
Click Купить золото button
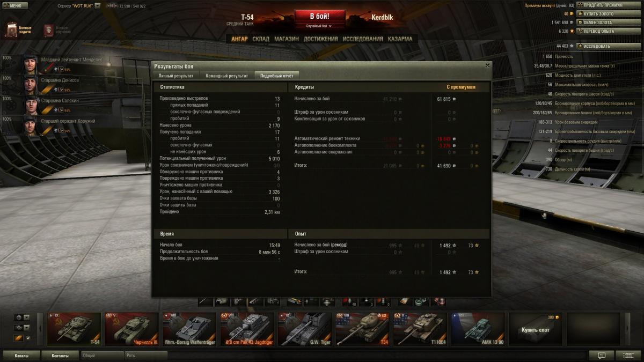tap(609, 14)
